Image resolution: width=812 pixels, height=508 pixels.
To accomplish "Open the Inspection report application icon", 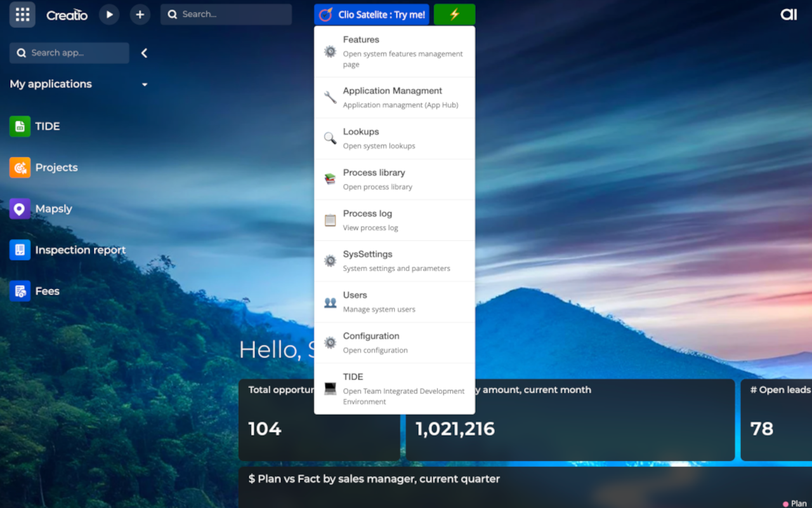I will (x=20, y=250).
